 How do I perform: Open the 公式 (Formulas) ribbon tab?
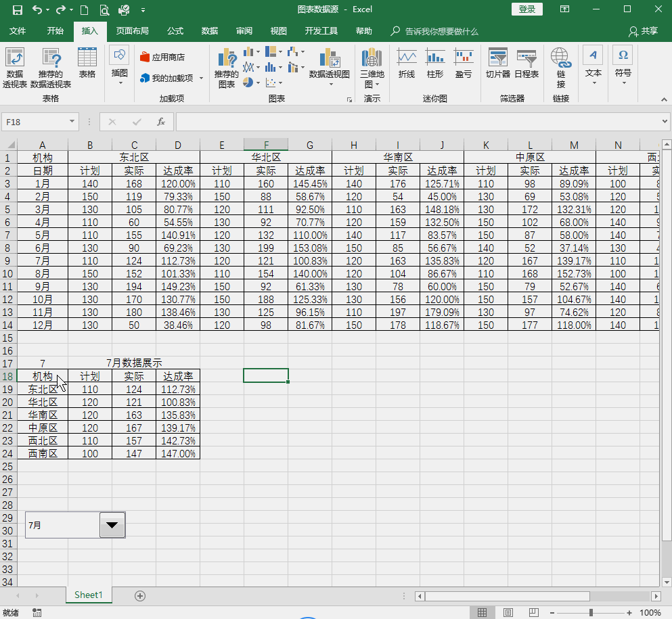(x=175, y=31)
